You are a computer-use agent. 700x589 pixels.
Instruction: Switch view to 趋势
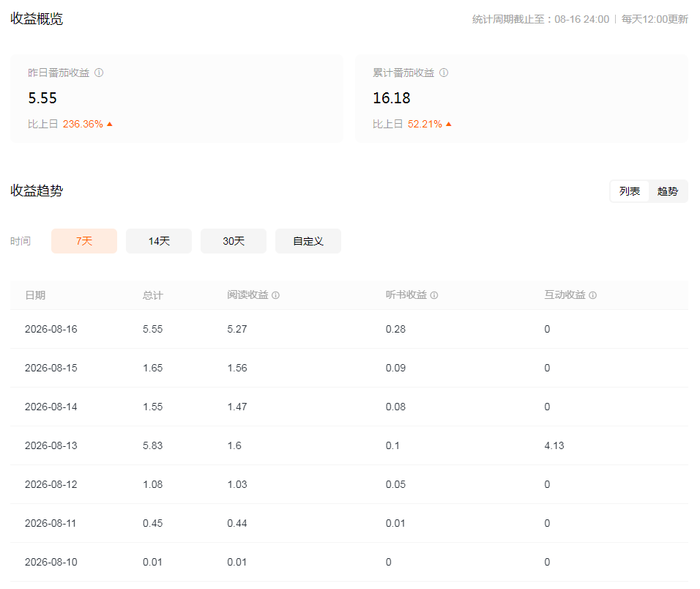pyautogui.click(x=667, y=191)
